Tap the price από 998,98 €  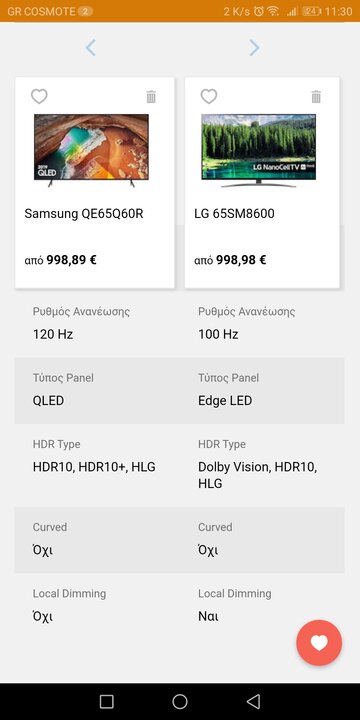(230, 260)
